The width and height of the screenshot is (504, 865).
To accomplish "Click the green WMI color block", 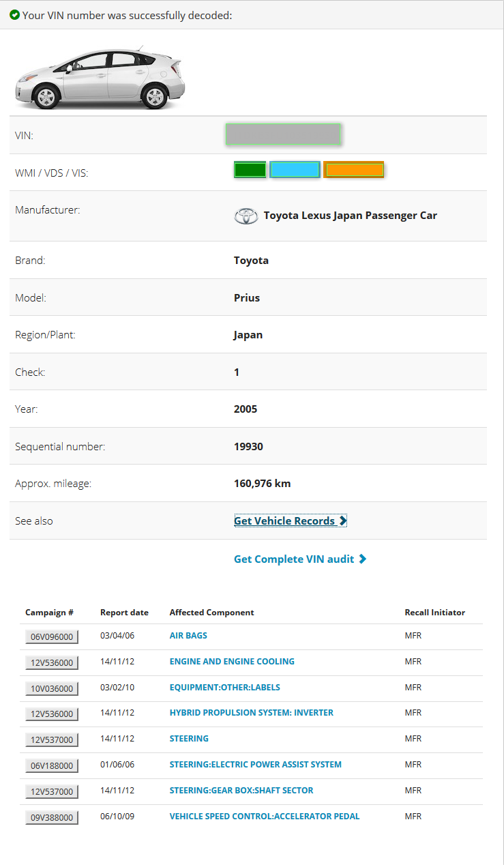I will (x=250, y=170).
